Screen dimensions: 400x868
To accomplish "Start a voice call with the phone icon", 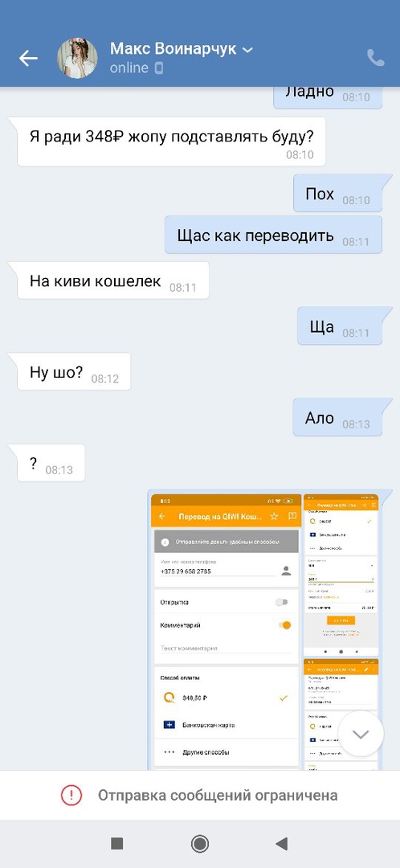I will 376,58.
